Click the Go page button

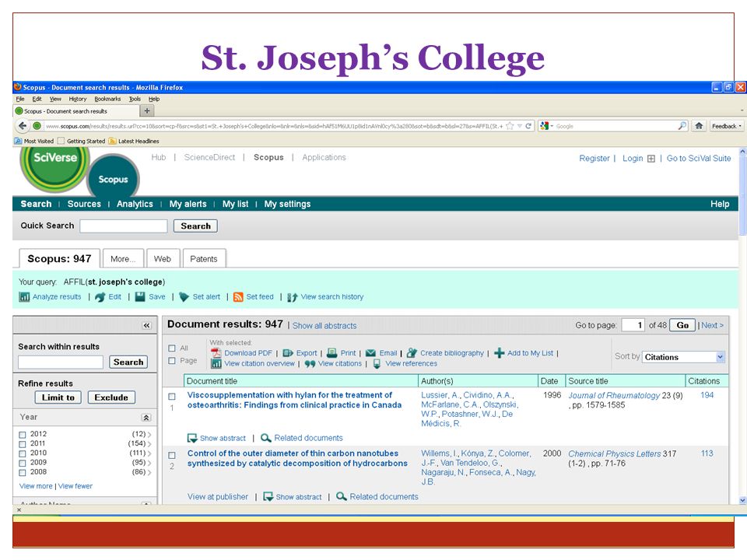click(x=682, y=325)
